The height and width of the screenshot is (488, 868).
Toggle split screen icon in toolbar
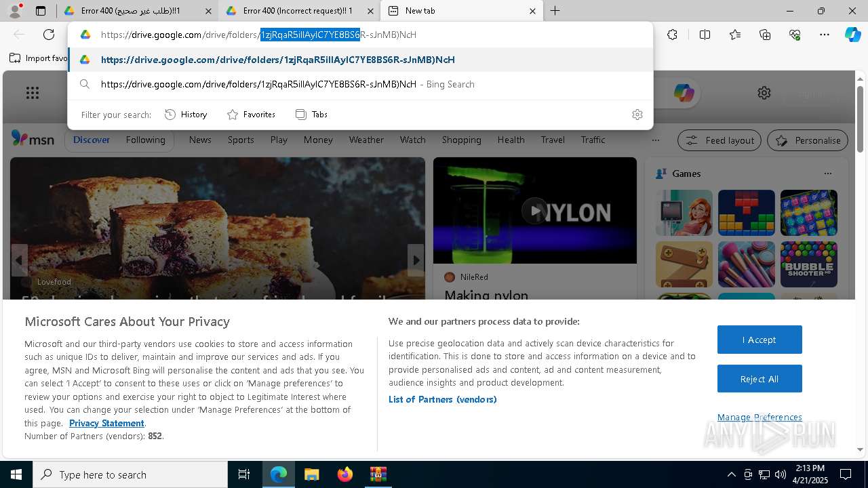tap(705, 35)
